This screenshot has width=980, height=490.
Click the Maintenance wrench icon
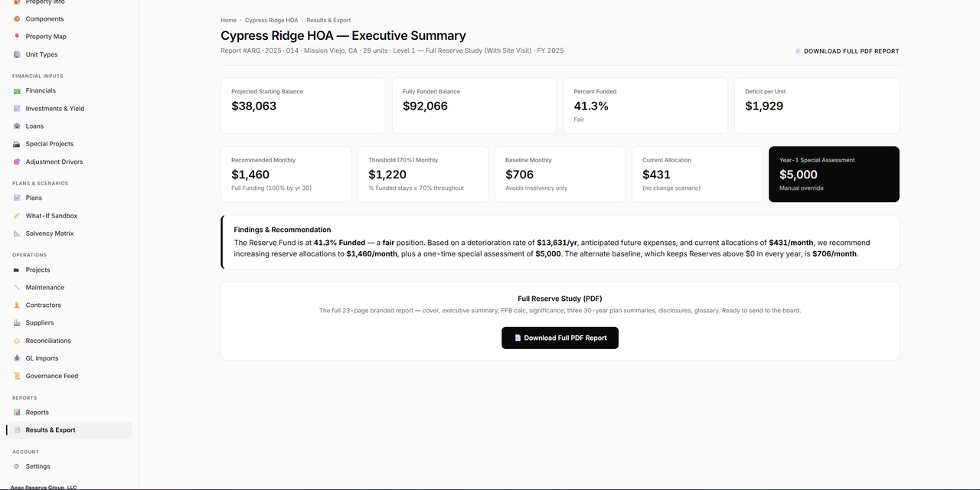[17, 287]
